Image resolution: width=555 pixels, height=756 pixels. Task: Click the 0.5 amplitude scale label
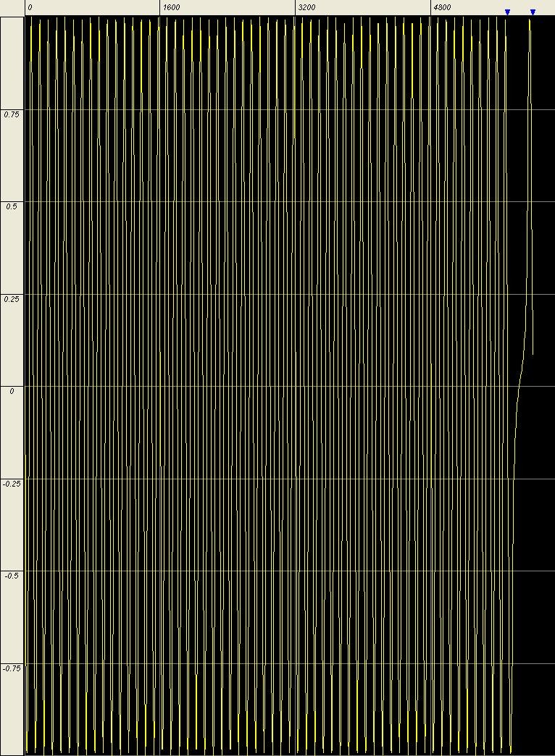tap(12, 206)
